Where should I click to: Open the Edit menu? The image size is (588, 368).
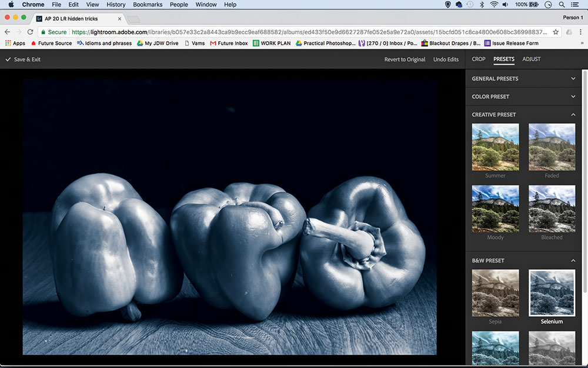point(73,5)
